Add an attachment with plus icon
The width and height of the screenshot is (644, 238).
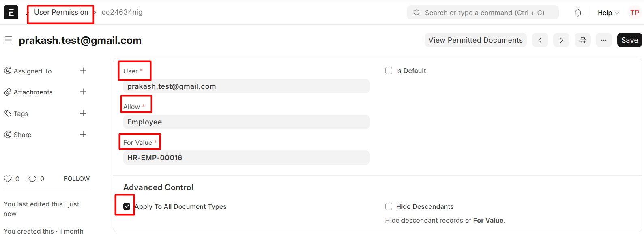83,92
